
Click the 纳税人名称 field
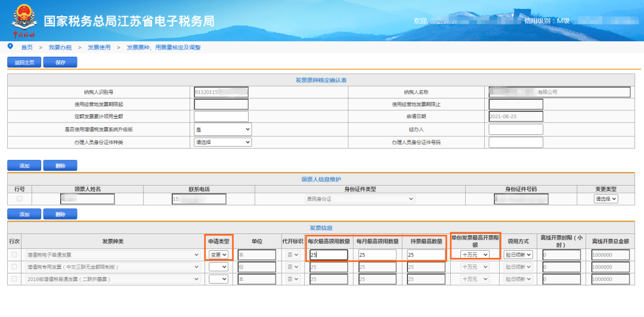tap(559, 93)
